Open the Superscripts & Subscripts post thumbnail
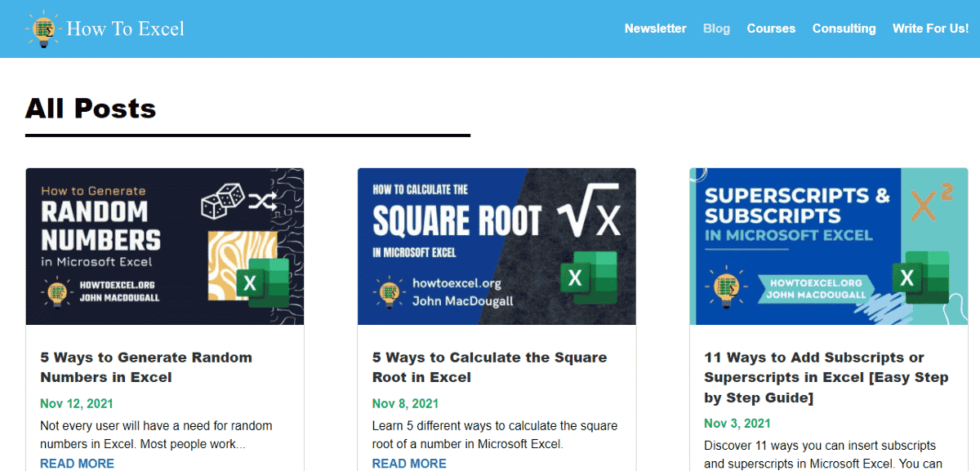Screen dimensions: 980x471 click(829, 247)
